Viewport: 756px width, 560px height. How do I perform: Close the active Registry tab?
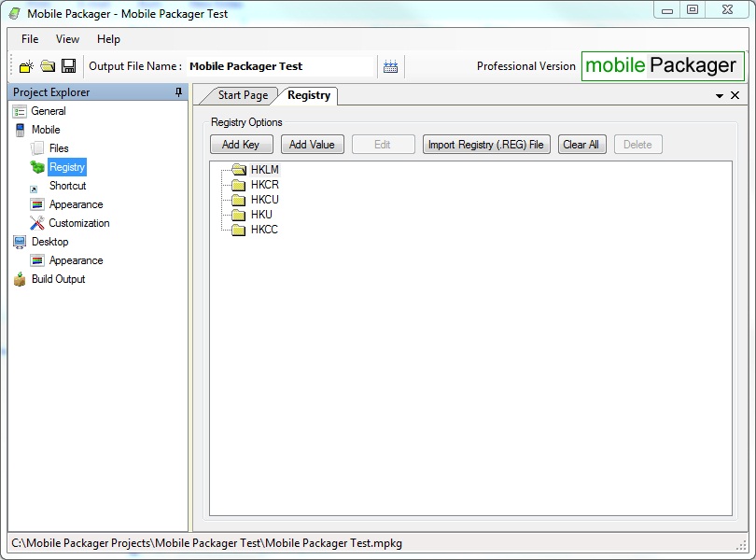pos(735,95)
